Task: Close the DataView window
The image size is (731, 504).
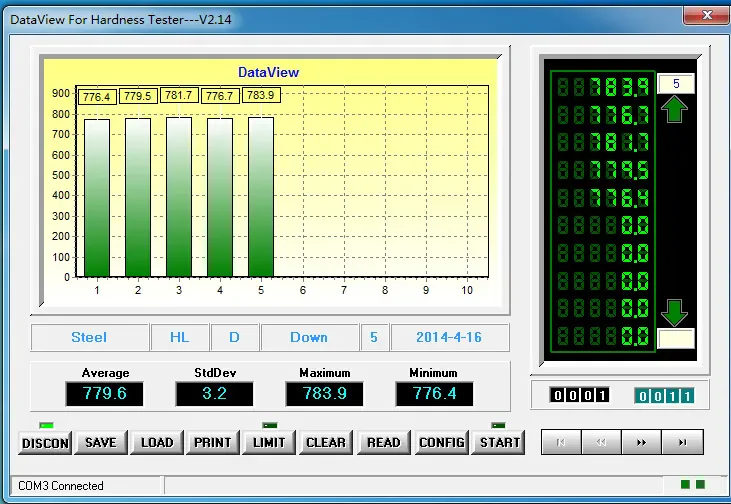Action: [707, 15]
